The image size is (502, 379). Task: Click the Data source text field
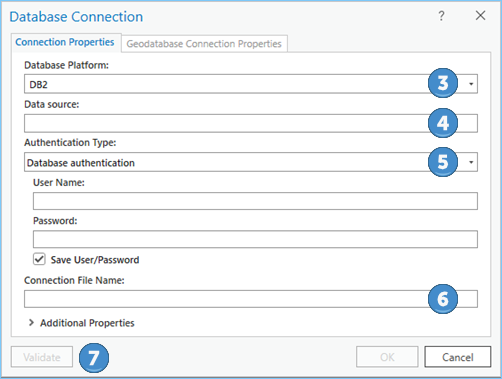tap(251, 123)
